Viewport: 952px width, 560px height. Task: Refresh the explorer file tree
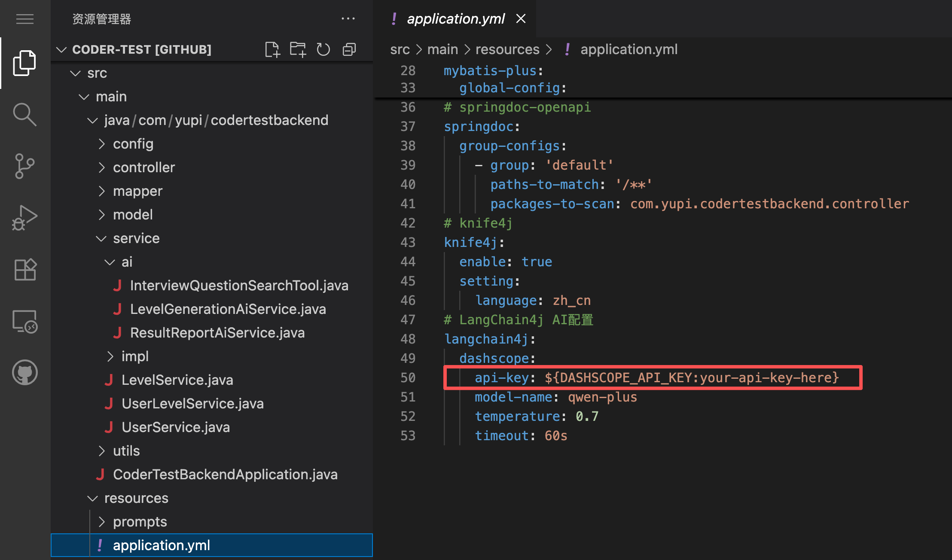pyautogui.click(x=323, y=49)
